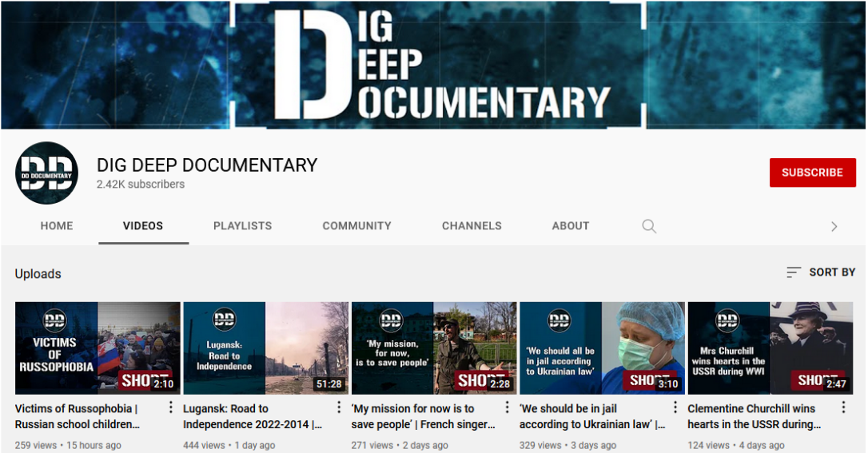Click the 'Uploads' section heading
The image size is (868, 453).
[x=38, y=274]
